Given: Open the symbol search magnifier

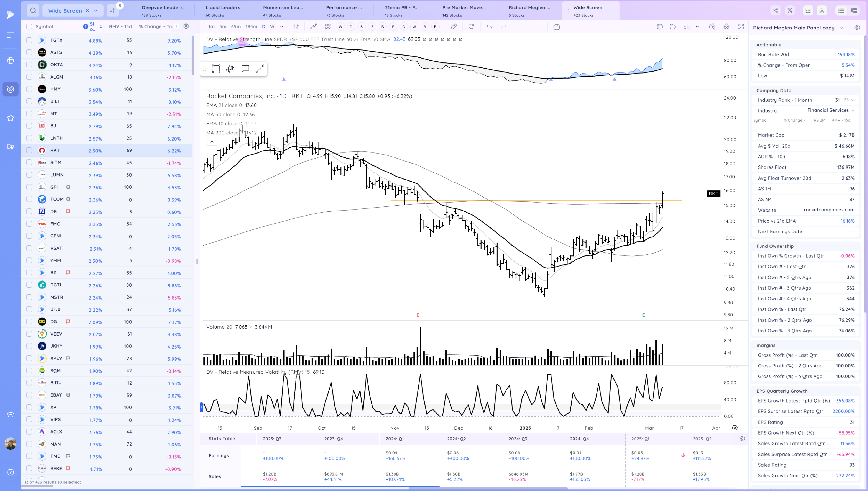Looking at the screenshot, I should tap(33, 10).
